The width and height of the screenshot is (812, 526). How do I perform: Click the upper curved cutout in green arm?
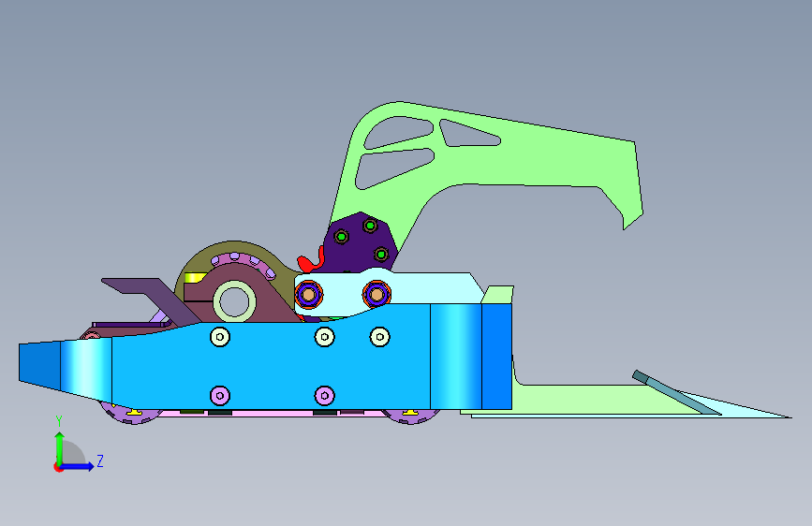[399, 133]
